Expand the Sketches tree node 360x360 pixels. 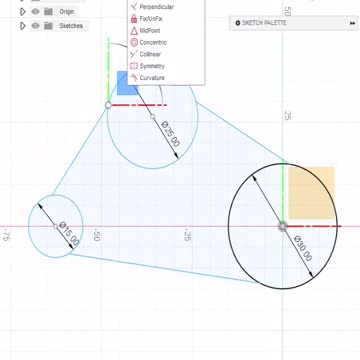(x=23, y=26)
